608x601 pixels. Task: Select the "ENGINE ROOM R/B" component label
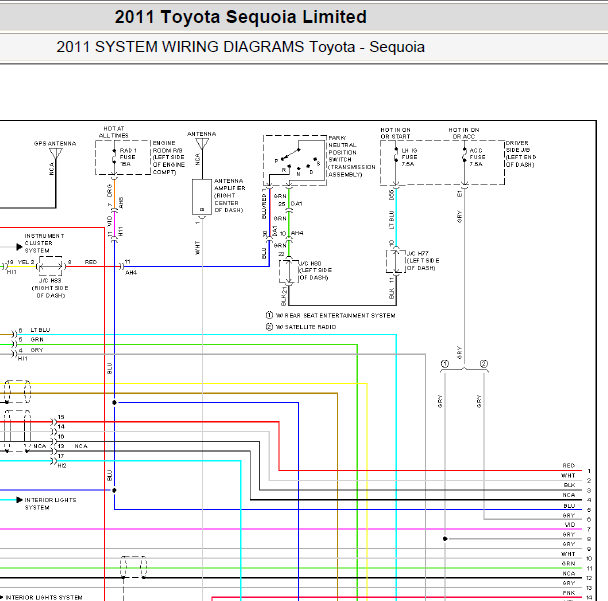pos(169,157)
